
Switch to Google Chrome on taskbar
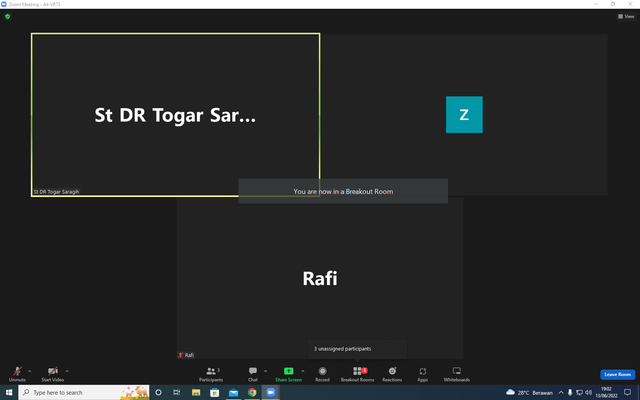click(252, 392)
